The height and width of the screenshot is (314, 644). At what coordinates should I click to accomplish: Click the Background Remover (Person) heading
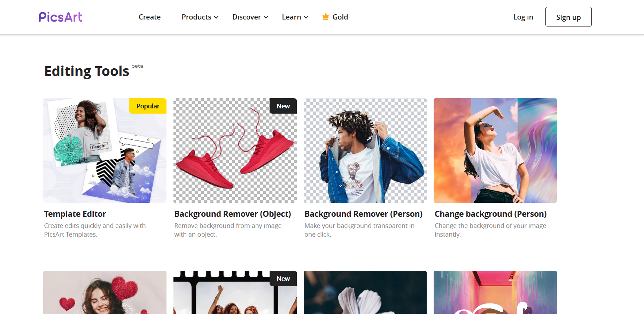tap(363, 214)
